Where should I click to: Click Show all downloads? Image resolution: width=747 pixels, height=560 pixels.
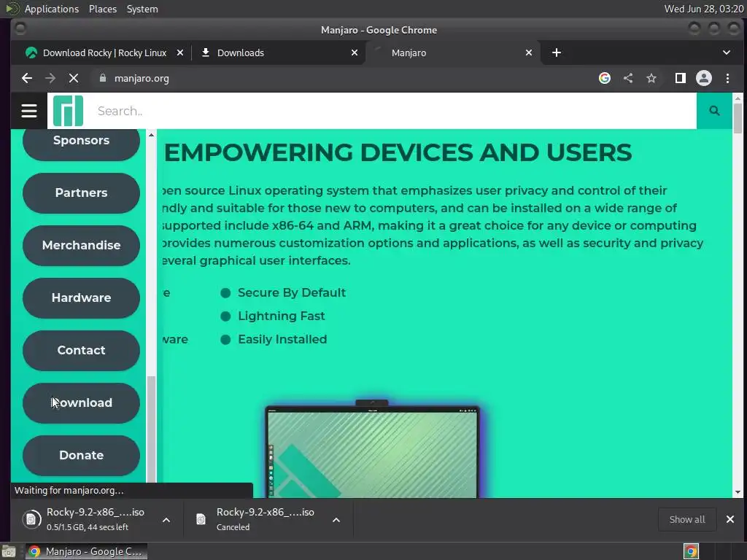tap(687, 519)
